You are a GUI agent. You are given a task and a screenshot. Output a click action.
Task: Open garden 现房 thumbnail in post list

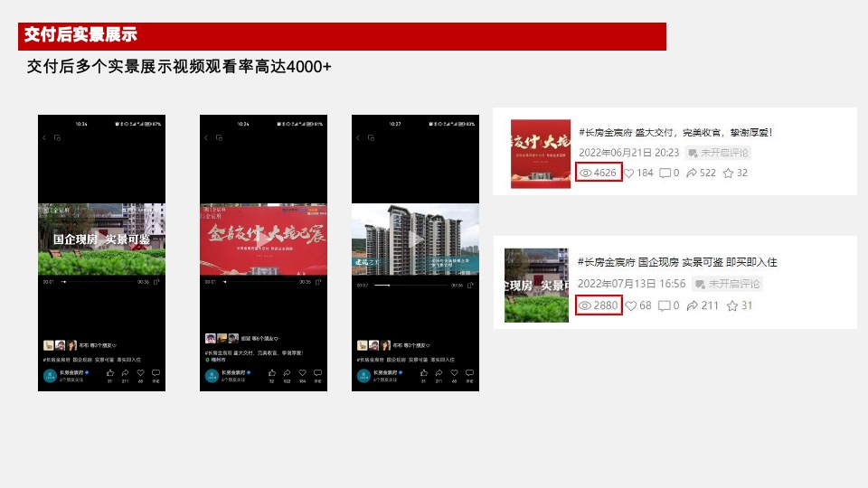[536, 286]
